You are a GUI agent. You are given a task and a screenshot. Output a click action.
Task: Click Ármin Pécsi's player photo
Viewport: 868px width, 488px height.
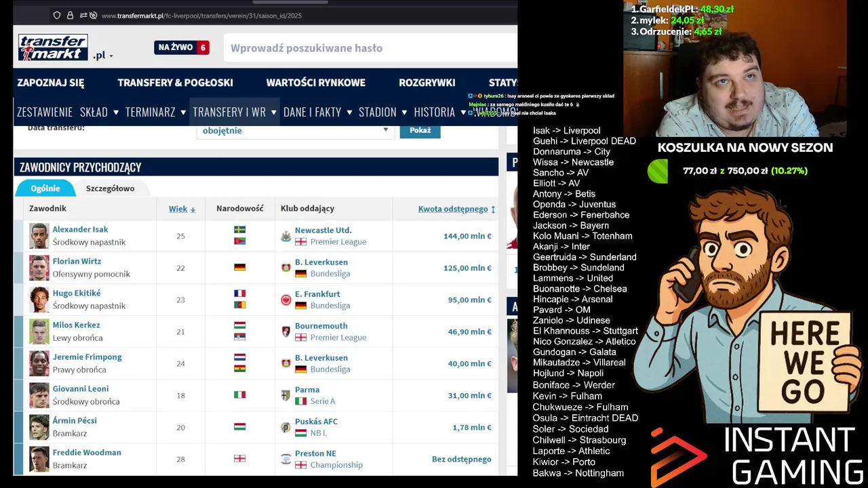(x=39, y=427)
